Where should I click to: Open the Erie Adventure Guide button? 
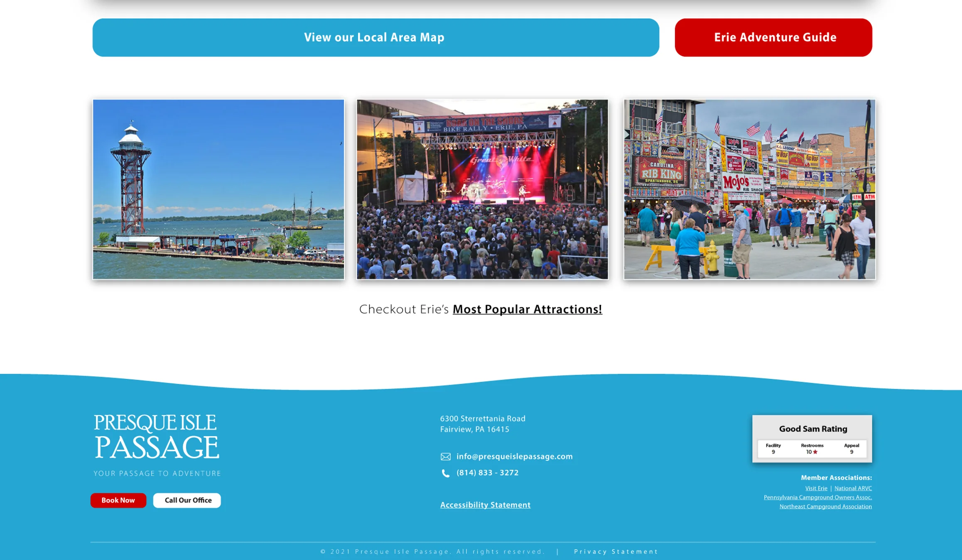[x=773, y=37]
